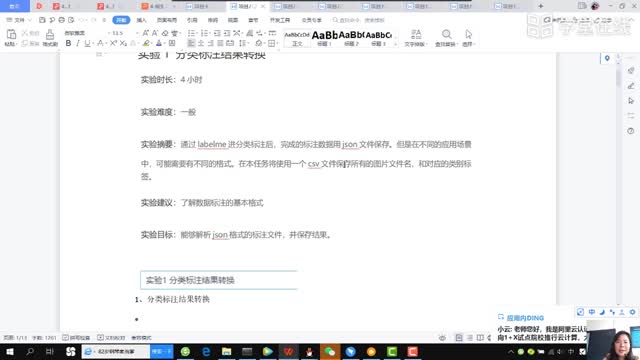This screenshot has height=360, width=640.
Task: Apply the 标题 1 heading style
Action: click(x=324, y=38)
